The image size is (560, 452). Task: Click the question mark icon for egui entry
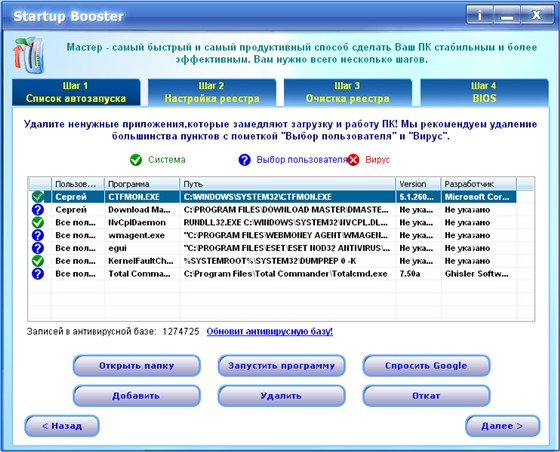point(38,248)
